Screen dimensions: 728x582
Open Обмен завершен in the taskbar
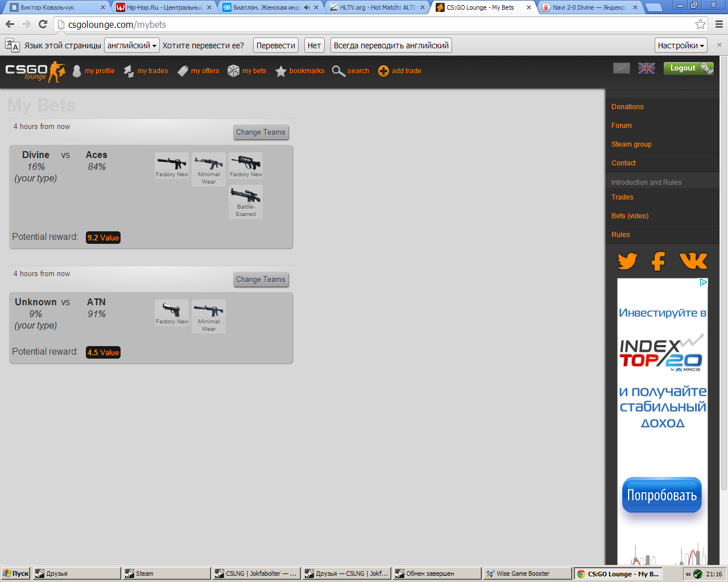click(437, 573)
